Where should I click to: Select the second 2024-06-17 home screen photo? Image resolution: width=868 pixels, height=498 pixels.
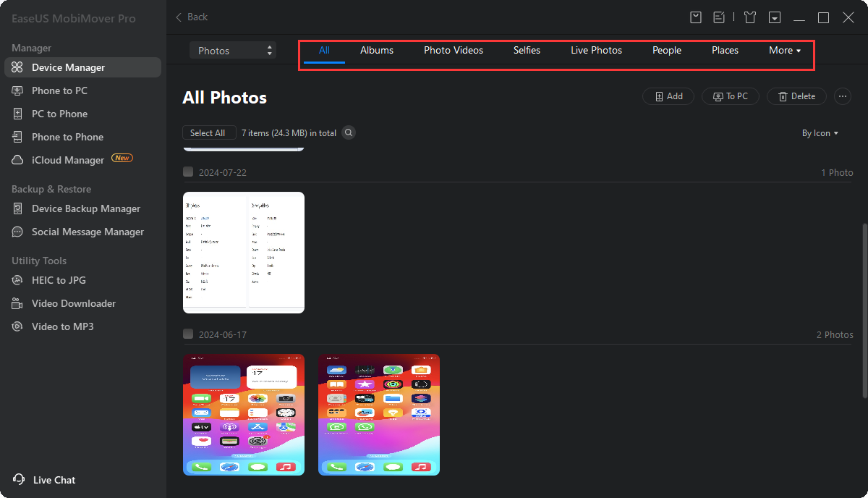[379, 415]
